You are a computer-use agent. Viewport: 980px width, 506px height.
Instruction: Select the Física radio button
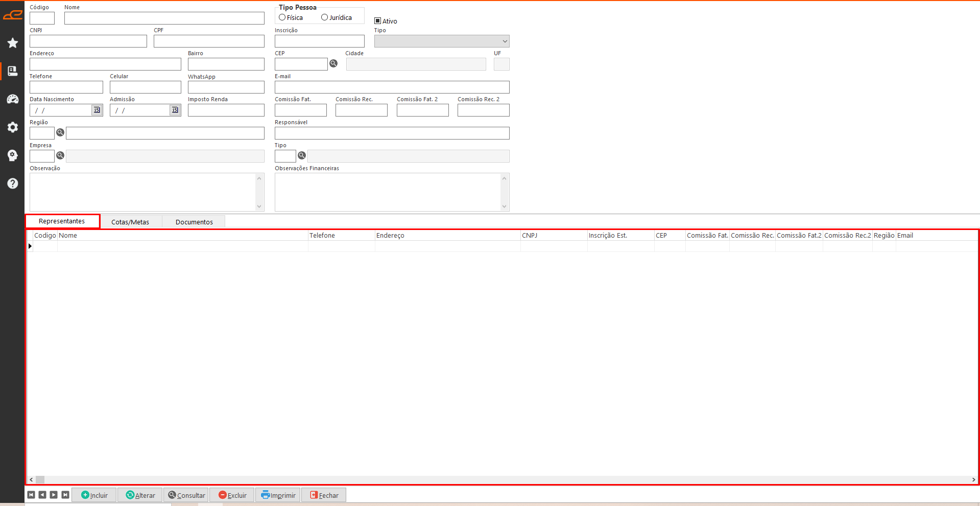click(x=282, y=17)
